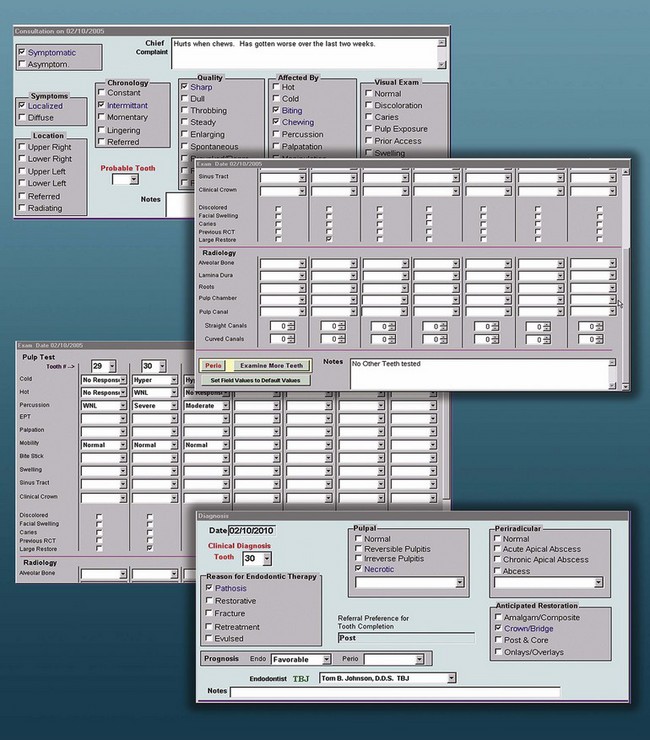The image size is (650, 740).
Task: Open tooth number 30 dropdown in Pulp Test
Action: point(162,366)
